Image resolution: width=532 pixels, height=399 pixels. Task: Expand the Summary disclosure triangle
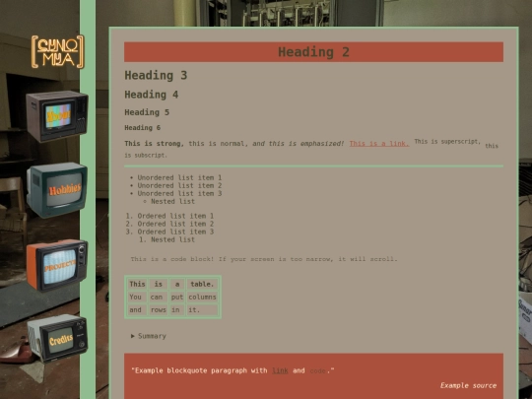point(133,336)
